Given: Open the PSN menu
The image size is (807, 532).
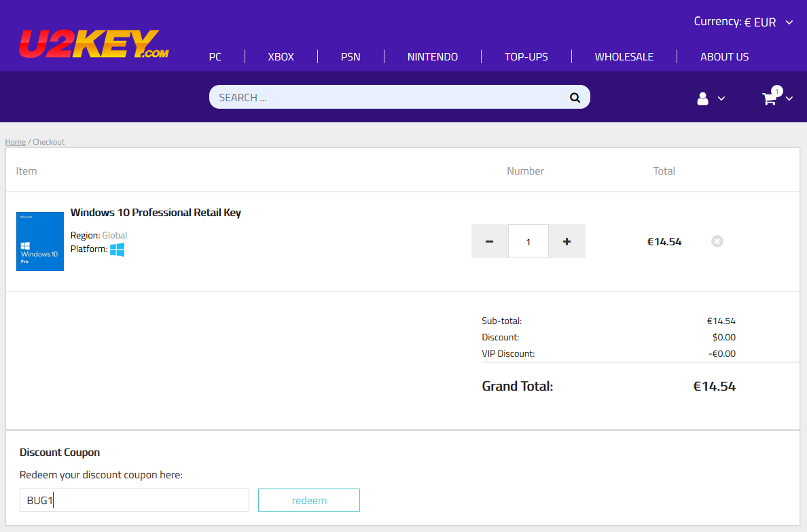Looking at the screenshot, I should click(x=351, y=56).
